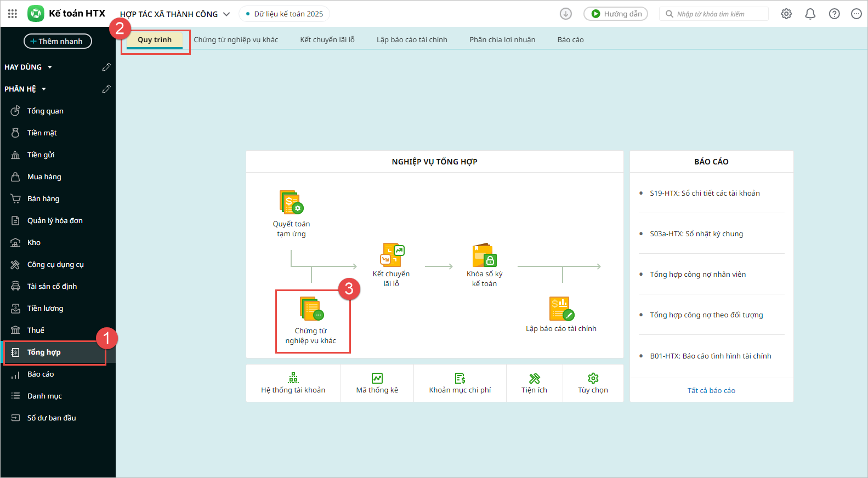The height and width of the screenshot is (478, 868).
Task: Open Lập báo cáo tài chính workflow icon
Action: coord(561,309)
